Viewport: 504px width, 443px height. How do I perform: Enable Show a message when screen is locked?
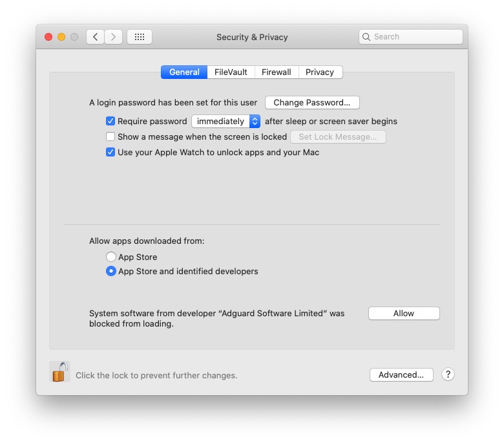[x=110, y=136]
